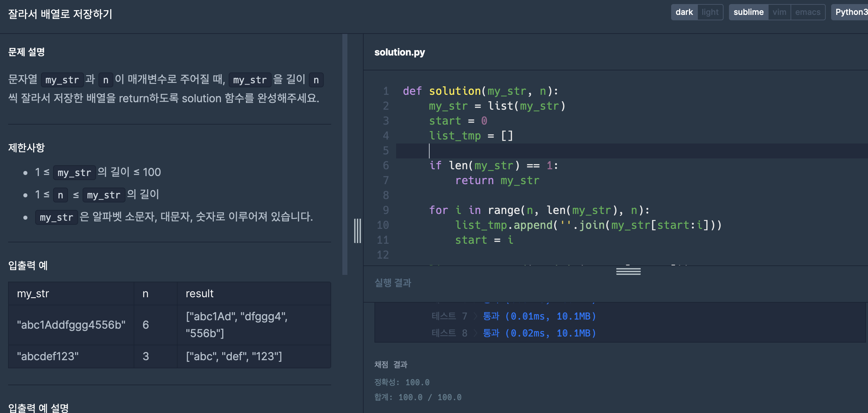The image size is (868, 413).
Task: Click result cell ["abc", "def", "123"]
Action: (x=254, y=356)
